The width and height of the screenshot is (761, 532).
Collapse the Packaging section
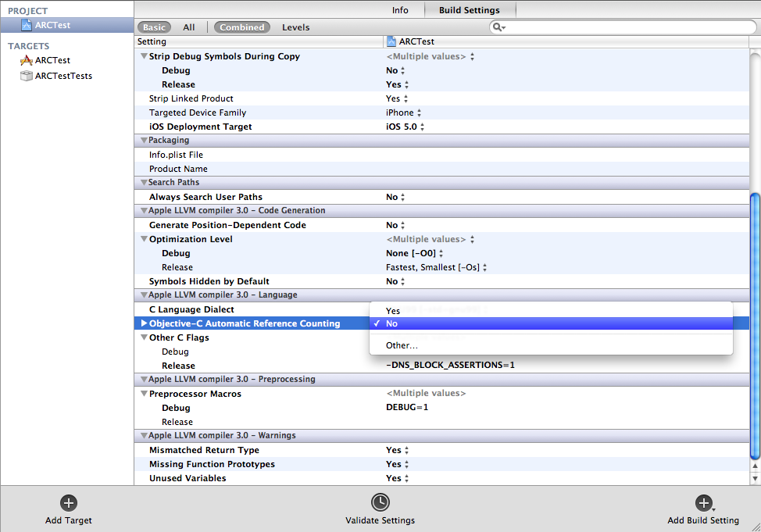[144, 141]
